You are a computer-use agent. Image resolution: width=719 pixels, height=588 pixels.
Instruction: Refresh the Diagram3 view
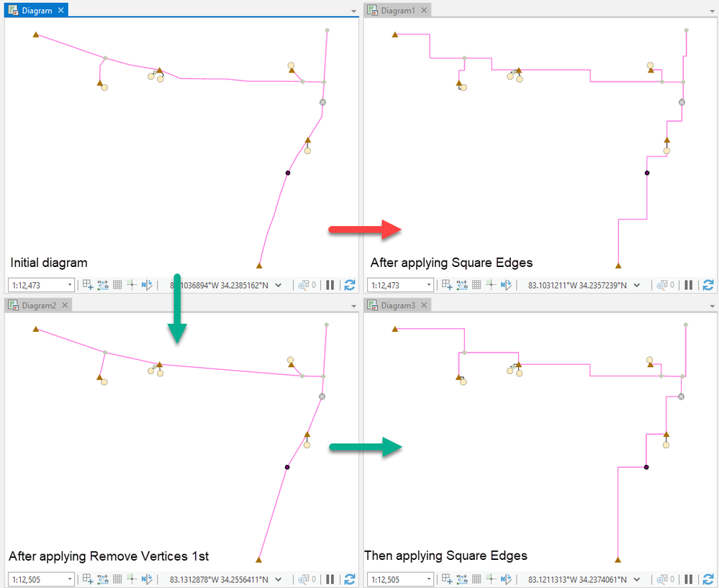[x=708, y=579]
